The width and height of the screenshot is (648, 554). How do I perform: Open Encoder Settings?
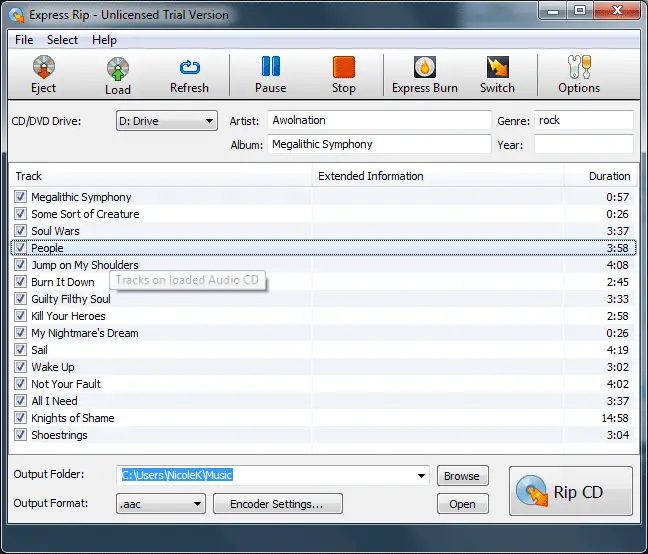pyautogui.click(x=278, y=504)
